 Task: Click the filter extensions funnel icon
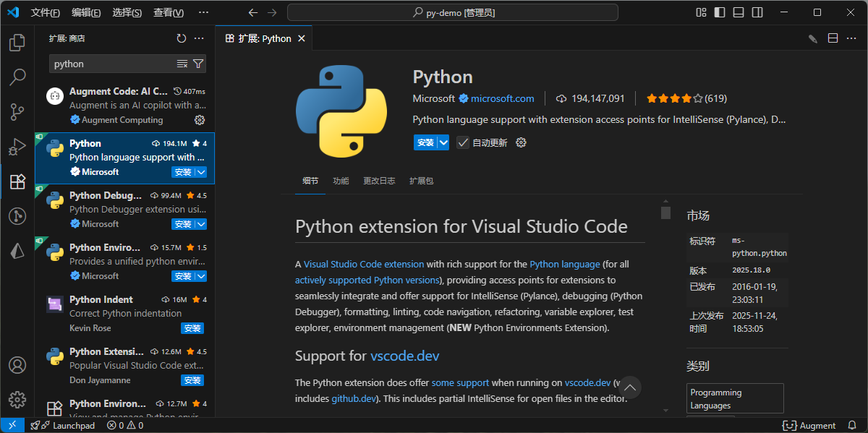[x=198, y=64]
